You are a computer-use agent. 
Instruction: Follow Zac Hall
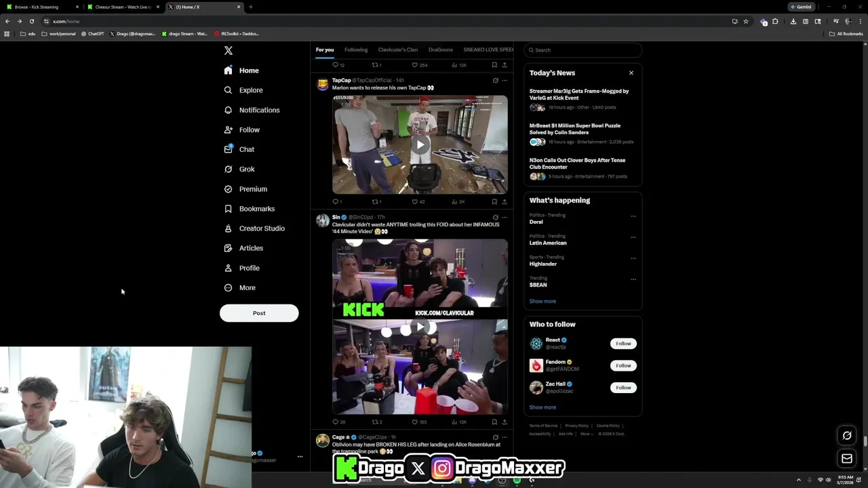pyautogui.click(x=623, y=388)
